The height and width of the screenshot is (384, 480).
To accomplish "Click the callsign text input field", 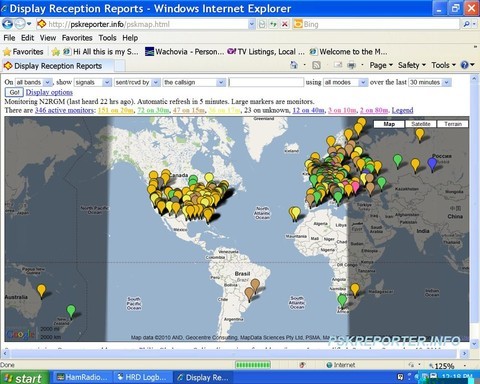I will (266, 82).
